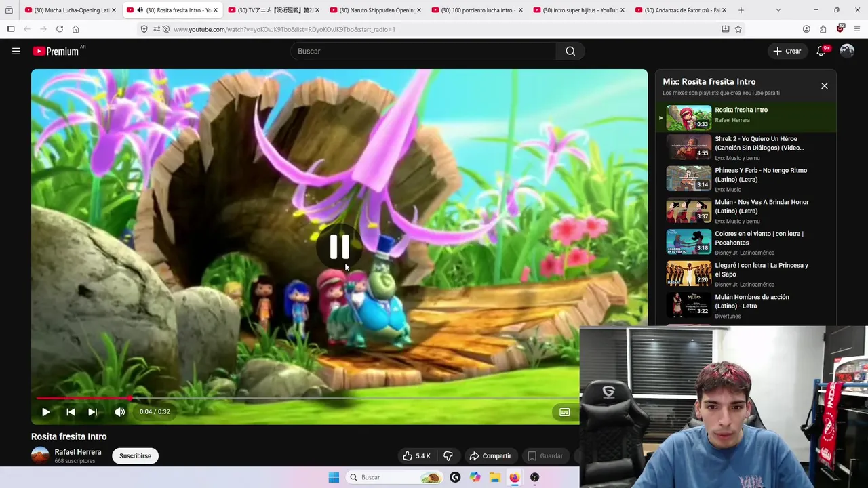
Task: Toggle subtitles with the captions icon
Action: point(564,411)
